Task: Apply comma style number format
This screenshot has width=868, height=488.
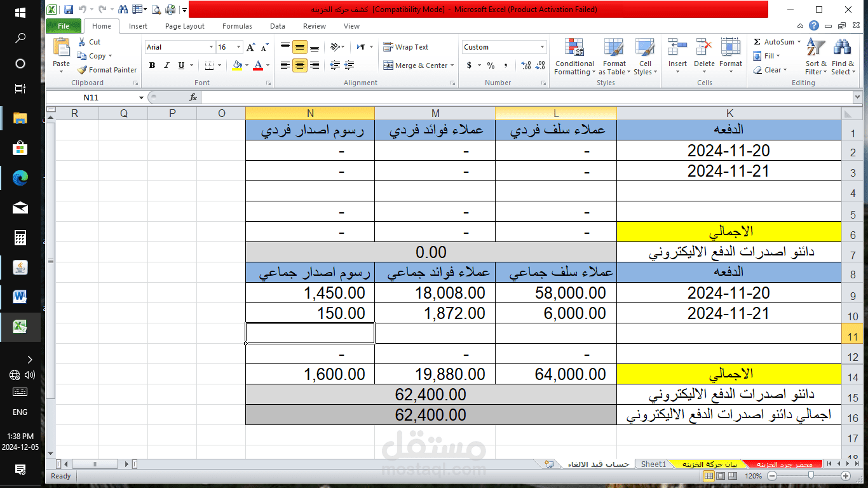Action: pyautogui.click(x=506, y=65)
